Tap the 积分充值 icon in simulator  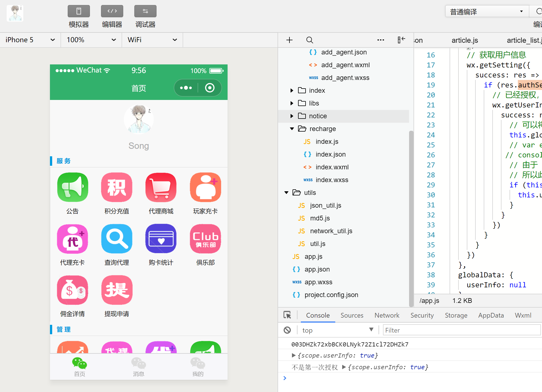pos(117,187)
